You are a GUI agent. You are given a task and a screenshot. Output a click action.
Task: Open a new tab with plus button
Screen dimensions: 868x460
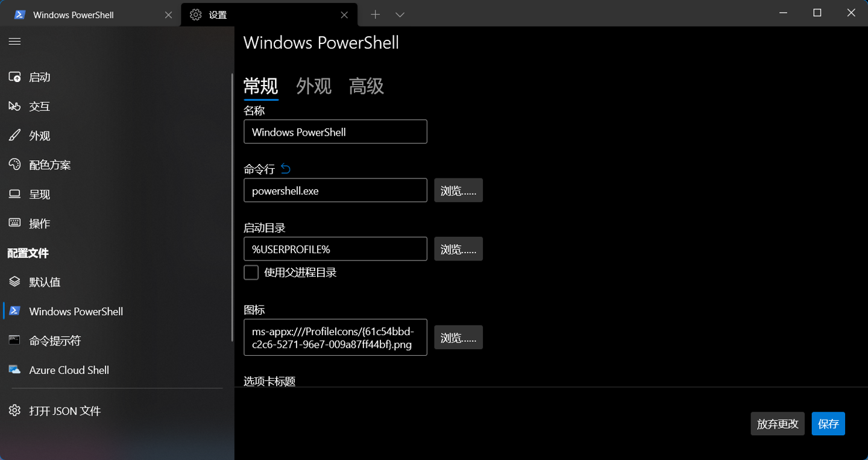[375, 14]
